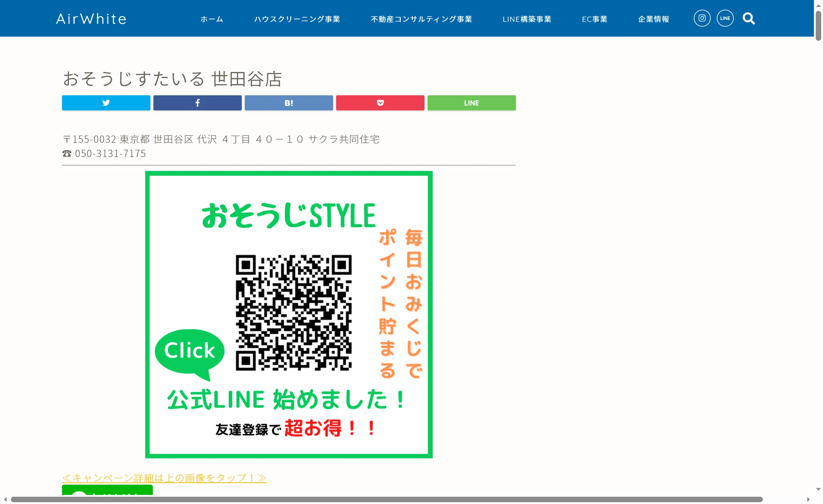Share page via Facebook button
The width and height of the screenshot is (823, 504).
pyautogui.click(x=197, y=103)
